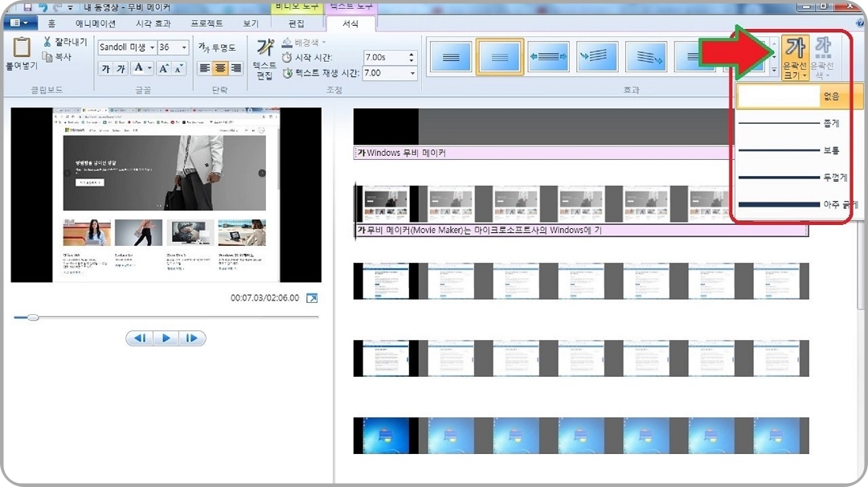Select the fly-in text effect
Screen dimensions: 868x487
(x=596, y=56)
